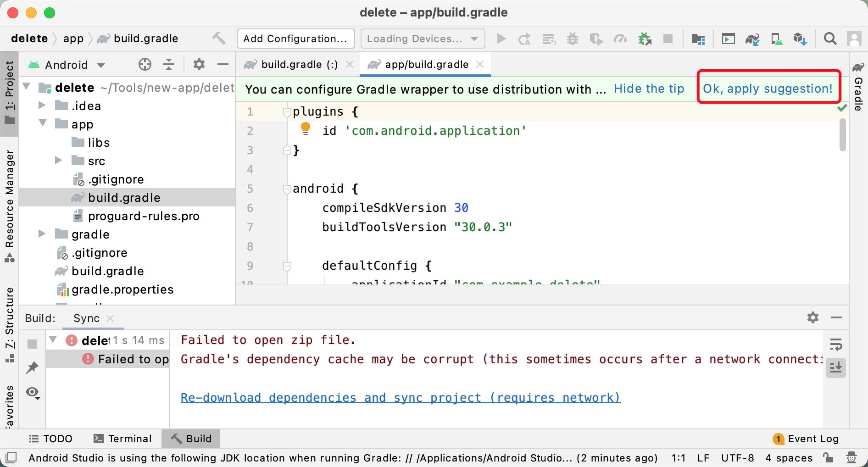Open Project Structure settings
Viewport: 868px width, 467px height.
point(698,39)
